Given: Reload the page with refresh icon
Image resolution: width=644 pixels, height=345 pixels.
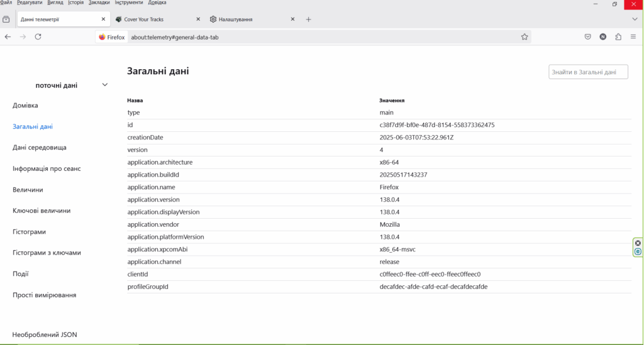Looking at the screenshot, I should tap(38, 37).
